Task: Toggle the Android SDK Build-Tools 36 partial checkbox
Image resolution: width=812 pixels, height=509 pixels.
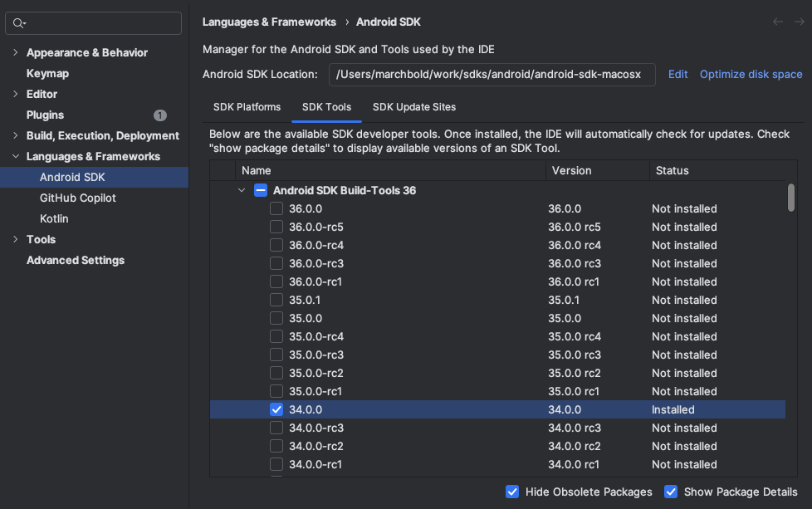Action: (x=261, y=190)
